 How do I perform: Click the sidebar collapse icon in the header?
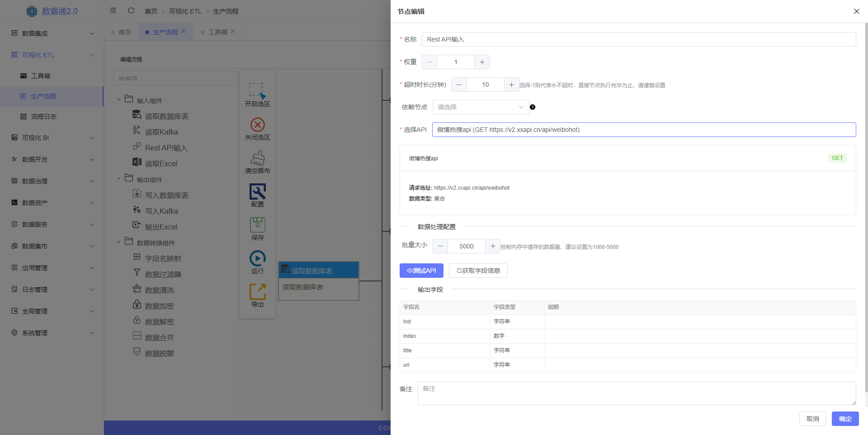113,10
